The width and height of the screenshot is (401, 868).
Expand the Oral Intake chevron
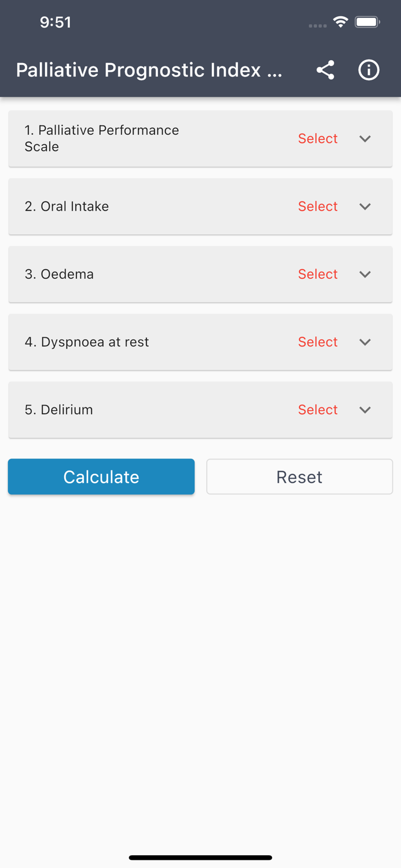coord(365,207)
